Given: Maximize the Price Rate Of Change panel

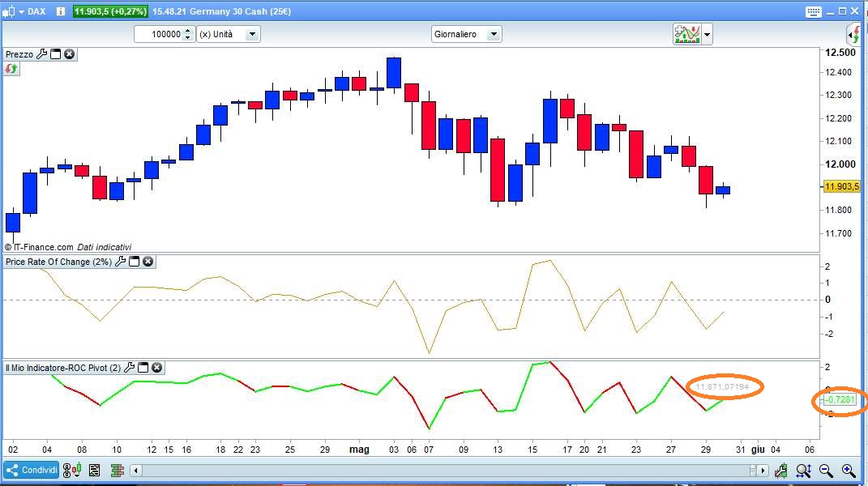Looking at the screenshot, I should pyautogui.click(x=134, y=262).
